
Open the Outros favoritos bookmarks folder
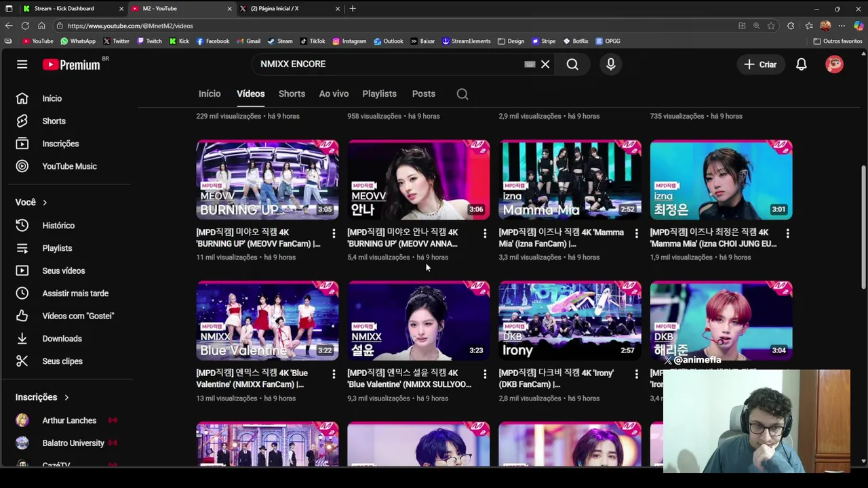pyautogui.click(x=837, y=41)
